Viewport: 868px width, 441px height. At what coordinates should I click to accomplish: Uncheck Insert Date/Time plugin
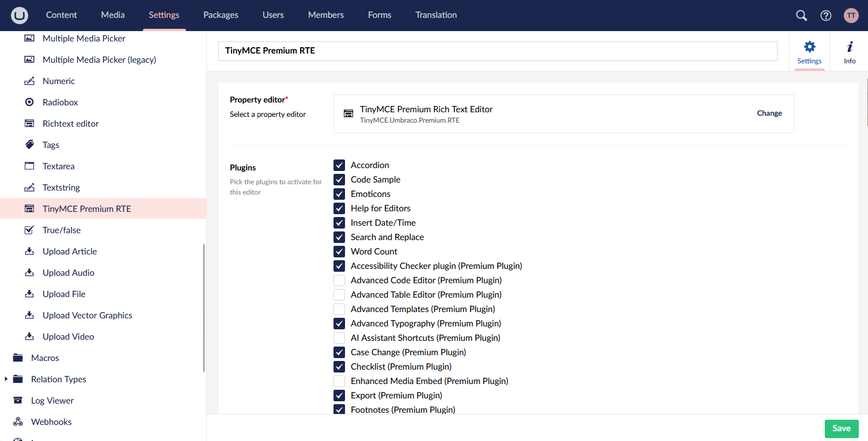339,223
